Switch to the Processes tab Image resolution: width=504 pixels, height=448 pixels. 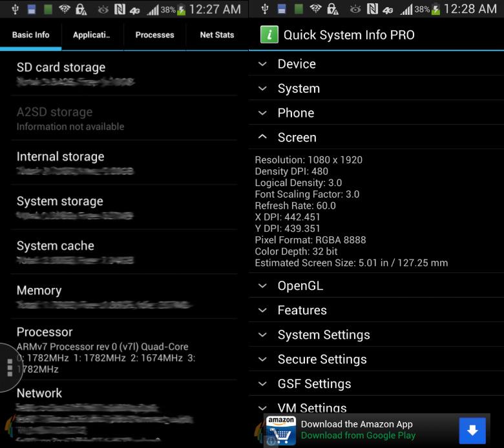[x=154, y=35]
